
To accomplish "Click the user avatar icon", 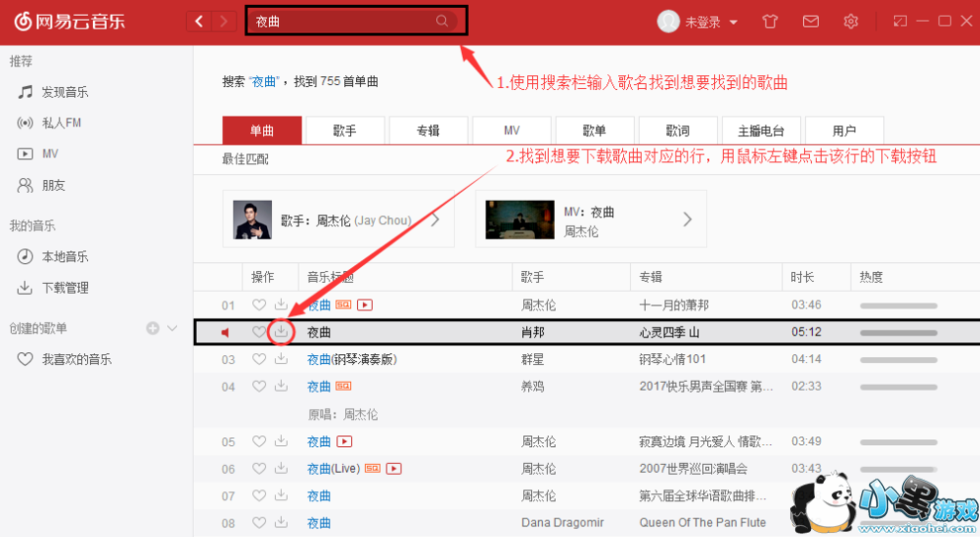I will (668, 21).
